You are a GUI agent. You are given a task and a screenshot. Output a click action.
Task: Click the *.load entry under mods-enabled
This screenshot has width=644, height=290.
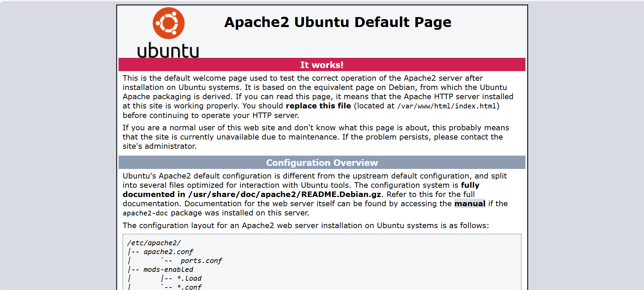pyautogui.click(x=189, y=278)
